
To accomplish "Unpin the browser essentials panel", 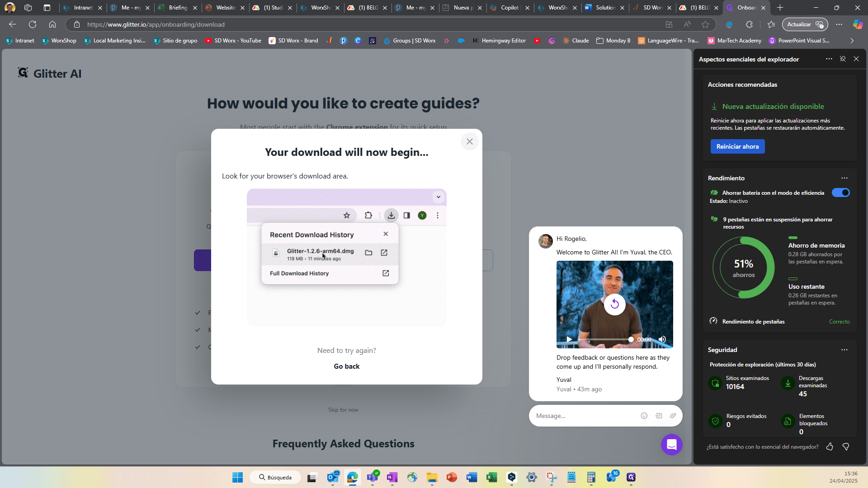I will [843, 59].
